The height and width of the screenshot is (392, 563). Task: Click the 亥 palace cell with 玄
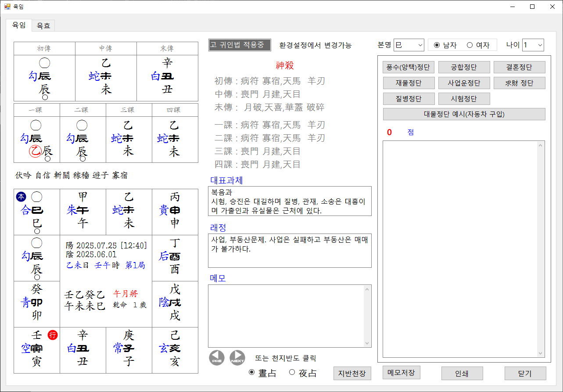pyautogui.click(x=175, y=350)
